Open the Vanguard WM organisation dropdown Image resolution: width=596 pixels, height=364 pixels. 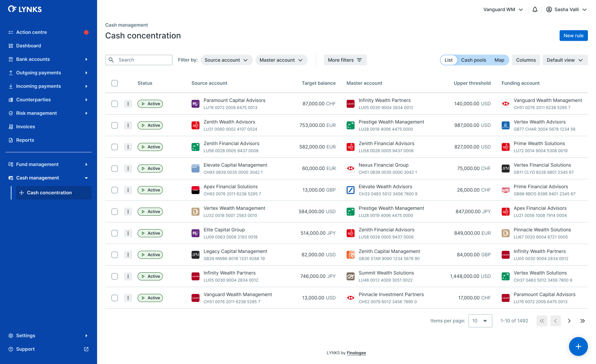point(503,9)
